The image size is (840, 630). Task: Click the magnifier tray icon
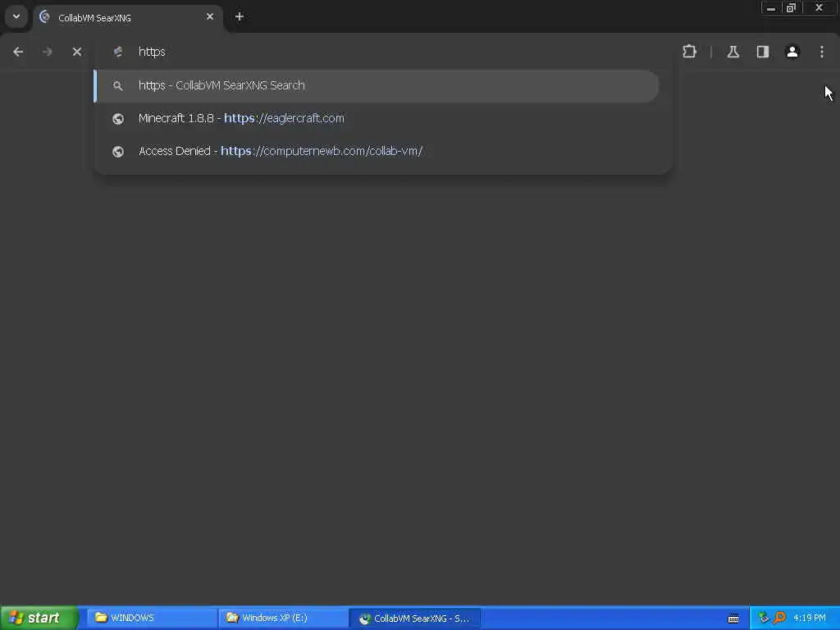(779, 619)
